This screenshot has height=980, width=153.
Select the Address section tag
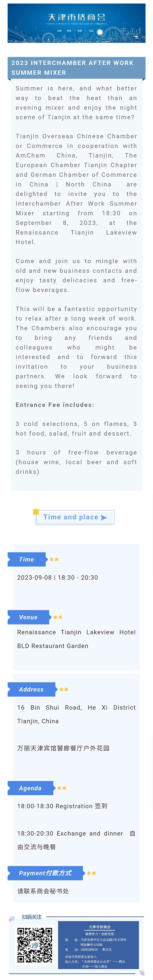(x=32, y=689)
